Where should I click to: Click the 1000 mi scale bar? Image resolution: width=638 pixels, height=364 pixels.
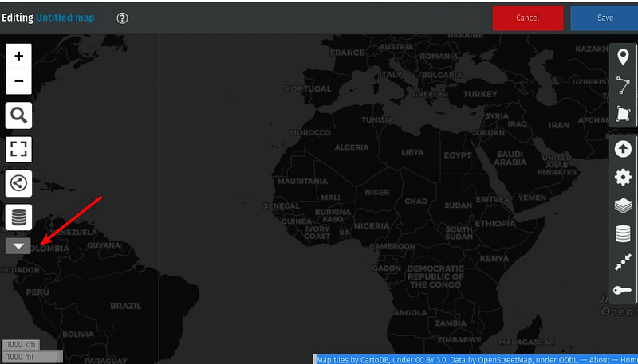pyautogui.click(x=33, y=357)
